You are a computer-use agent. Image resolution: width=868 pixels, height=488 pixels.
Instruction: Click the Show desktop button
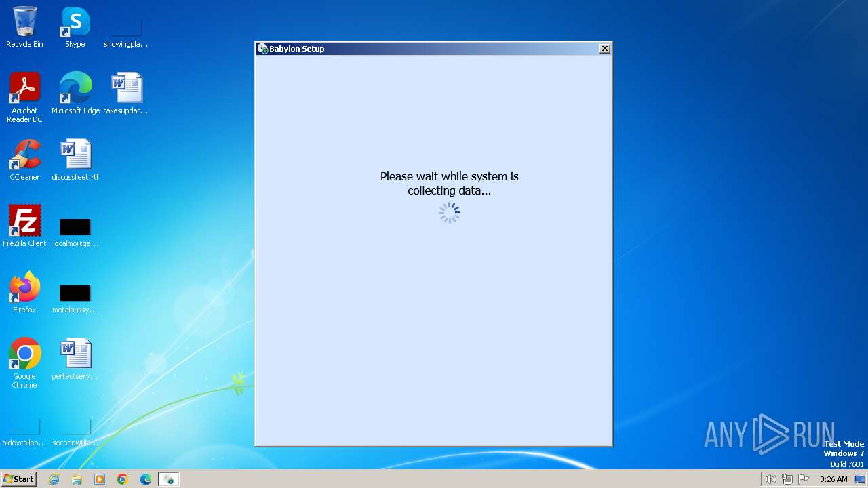(861, 479)
